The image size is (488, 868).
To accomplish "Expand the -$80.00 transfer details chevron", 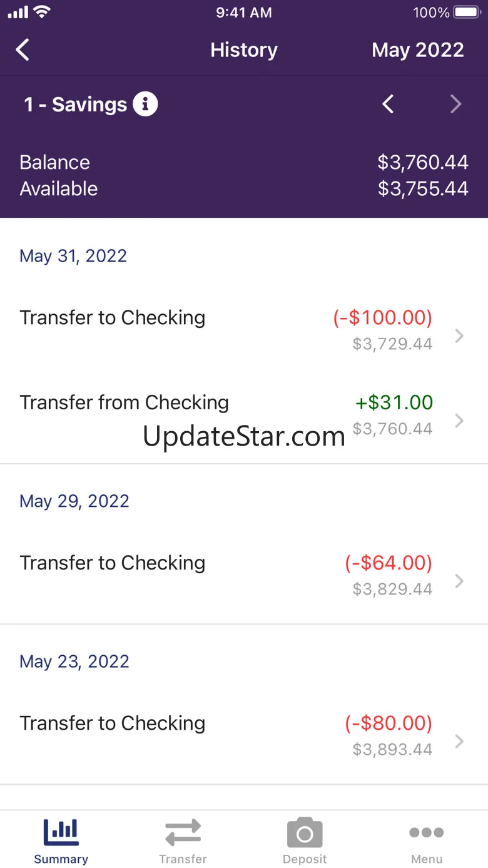I will (x=460, y=742).
